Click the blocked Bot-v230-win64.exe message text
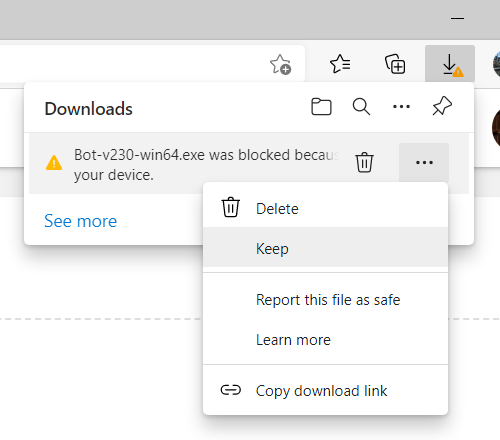Screen dimensions: 500x440 207,165
